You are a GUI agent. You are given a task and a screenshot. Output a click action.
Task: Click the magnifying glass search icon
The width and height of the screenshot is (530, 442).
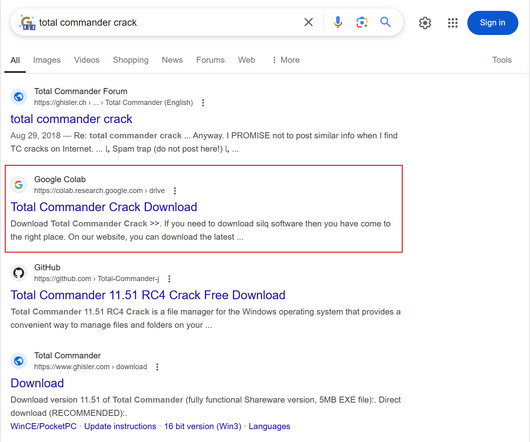385,22
